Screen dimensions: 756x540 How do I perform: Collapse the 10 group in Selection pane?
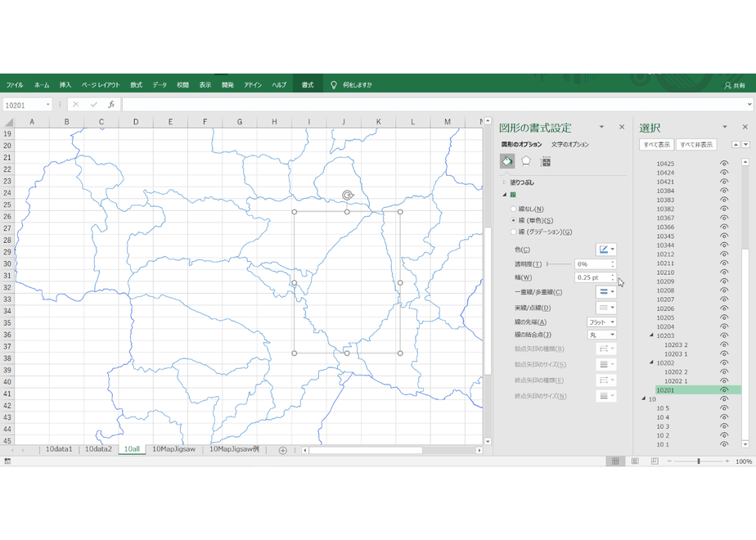tap(644, 398)
